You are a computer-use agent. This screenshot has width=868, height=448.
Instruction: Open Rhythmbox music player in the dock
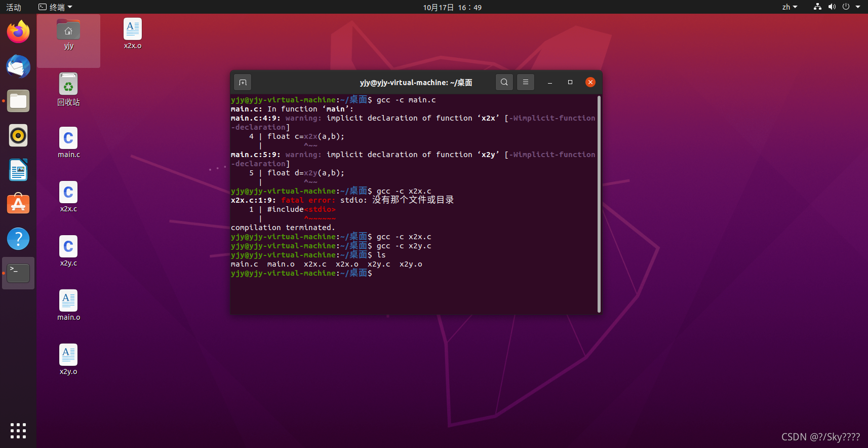pos(18,135)
